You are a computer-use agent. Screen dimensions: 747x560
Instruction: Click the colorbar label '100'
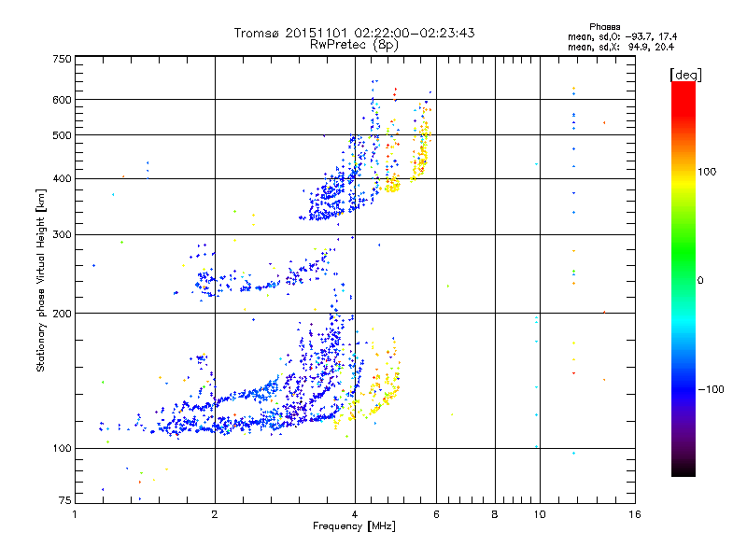(x=707, y=172)
